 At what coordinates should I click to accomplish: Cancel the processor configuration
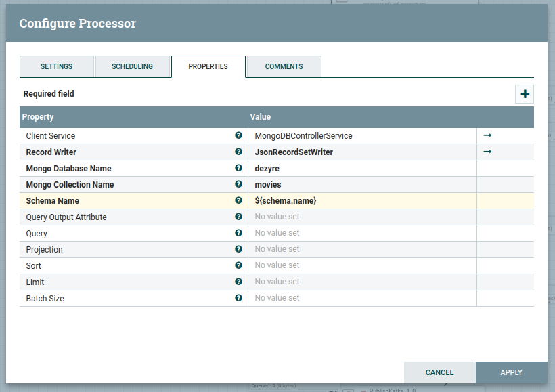coord(439,372)
